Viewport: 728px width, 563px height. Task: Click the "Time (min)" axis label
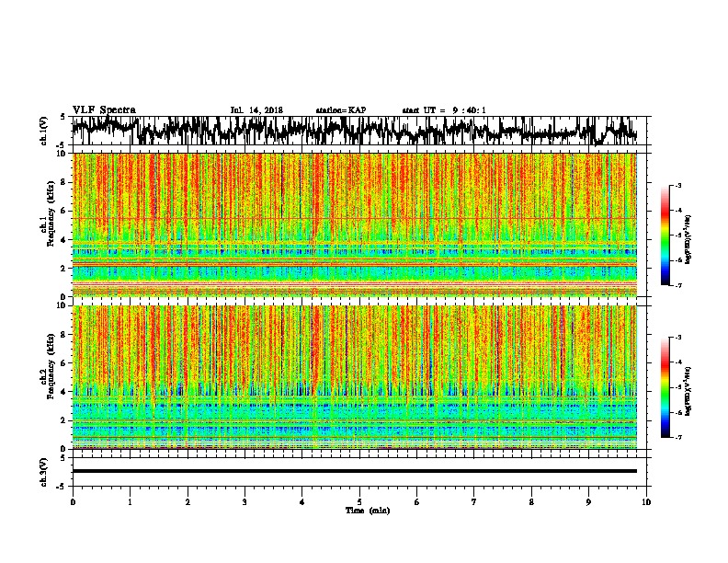click(x=368, y=511)
